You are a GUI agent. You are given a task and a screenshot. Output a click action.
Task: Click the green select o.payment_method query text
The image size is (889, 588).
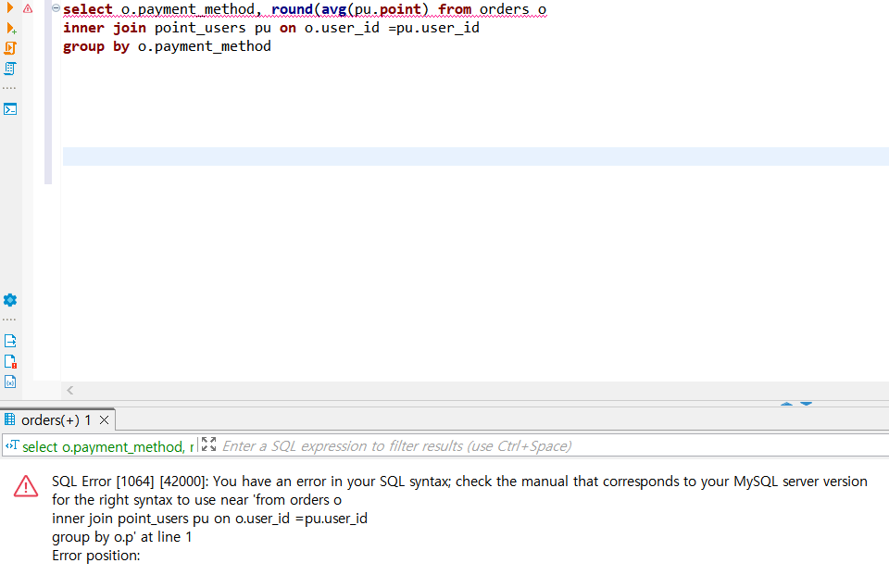click(x=107, y=447)
